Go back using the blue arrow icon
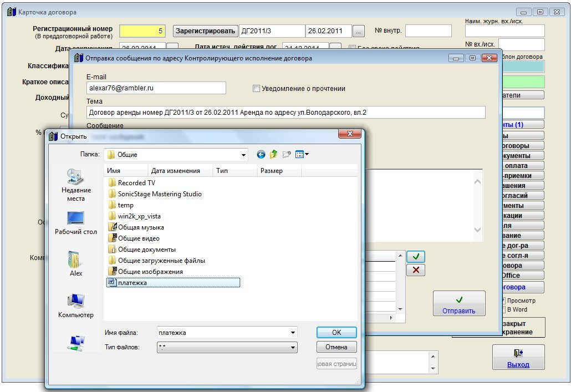This screenshot has width=571, height=392. 261,155
